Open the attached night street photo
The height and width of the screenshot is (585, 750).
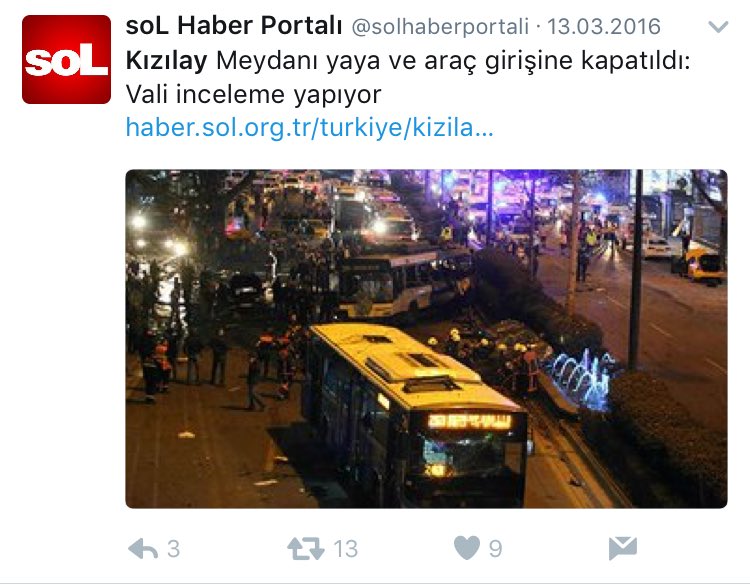[426, 339]
